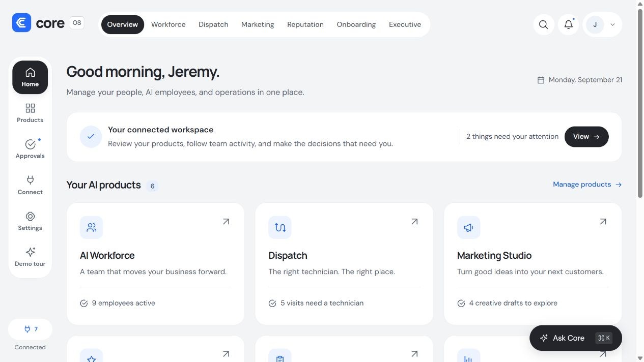This screenshot has height=362, width=644.
Task: Open Connect plug icon in sidebar
Action: pos(30,179)
